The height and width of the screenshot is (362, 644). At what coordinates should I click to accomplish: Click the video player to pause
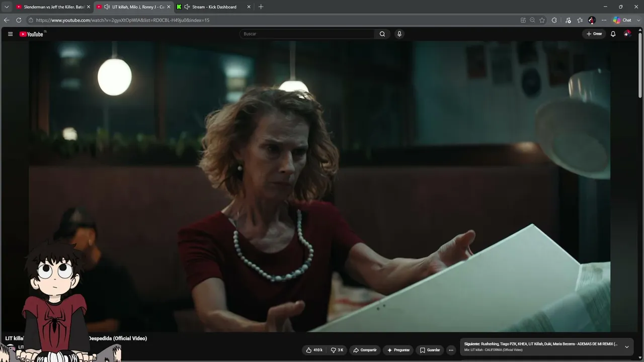coord(319,186)
